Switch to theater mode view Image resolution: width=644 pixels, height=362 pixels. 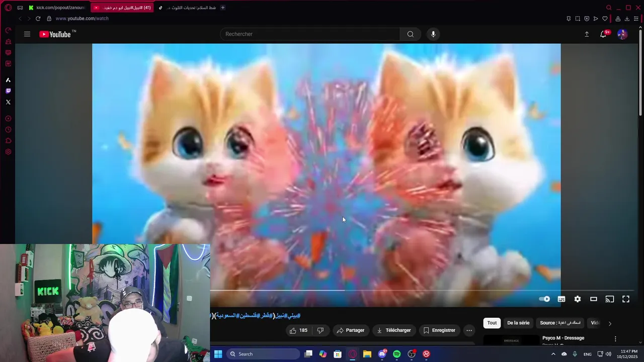click(594, 299)
